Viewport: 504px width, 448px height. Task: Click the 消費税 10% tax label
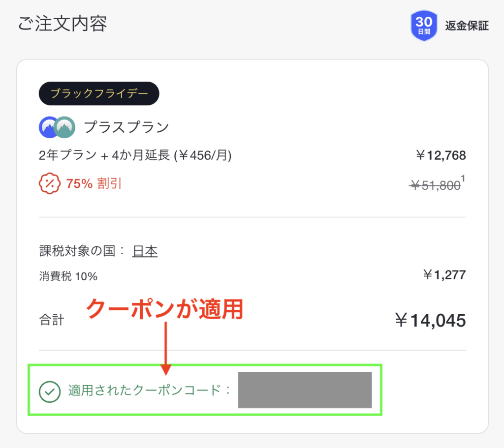68,276
